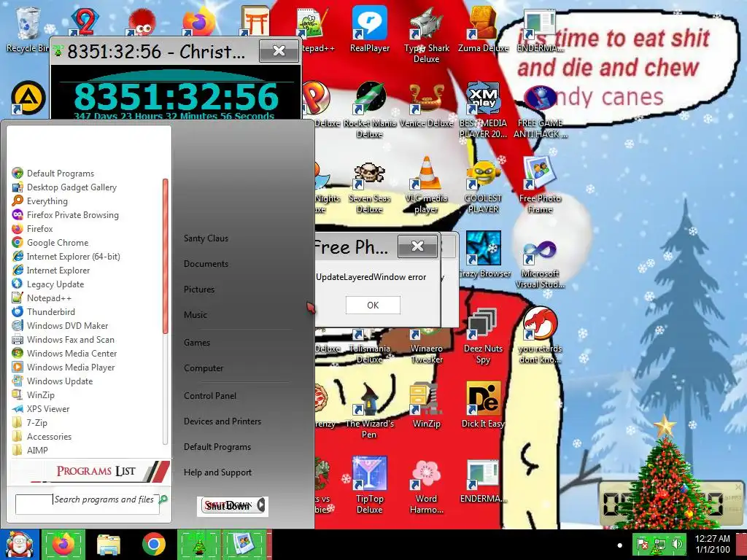Click the programs list scrollbar
Image resolution: width=747 pixels, height=560 pixels.
click(x=166, y=256)
